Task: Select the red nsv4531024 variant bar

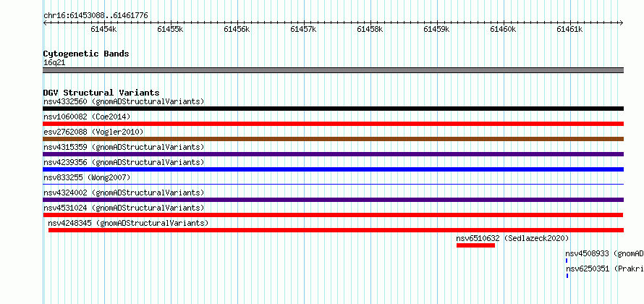Action: pos(333,215)
